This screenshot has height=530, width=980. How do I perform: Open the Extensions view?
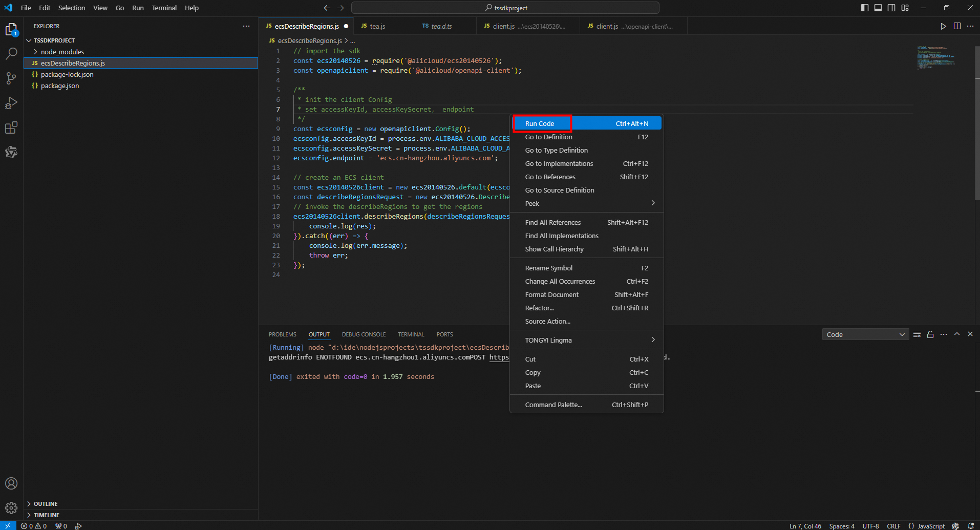pyautogui.click(x=11, y=128)
